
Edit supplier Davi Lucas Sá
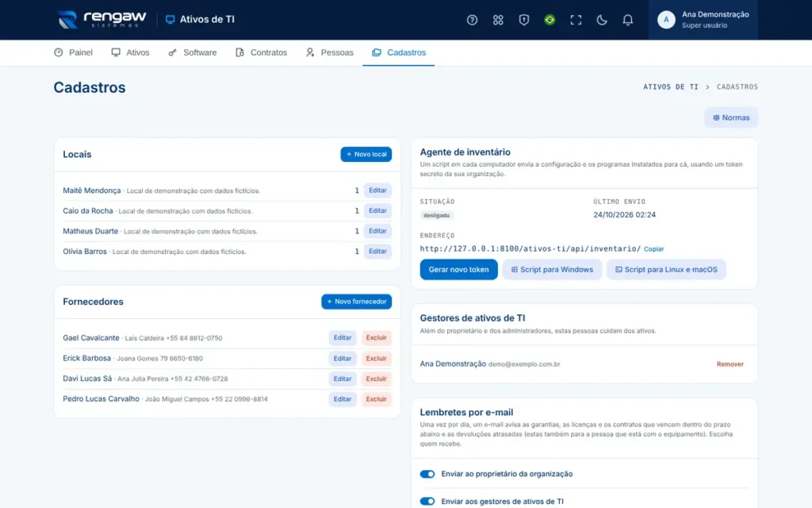[x=343, y=379]
